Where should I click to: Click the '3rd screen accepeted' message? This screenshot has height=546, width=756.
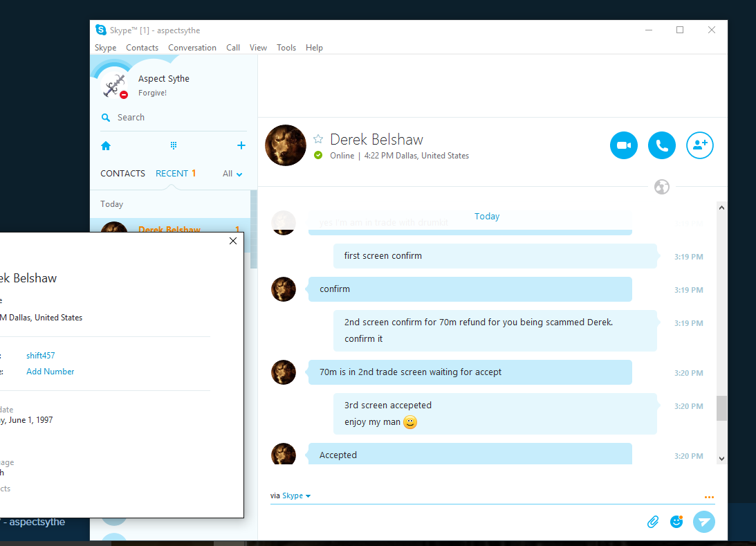pyautogui.click(x=495, y=414)
